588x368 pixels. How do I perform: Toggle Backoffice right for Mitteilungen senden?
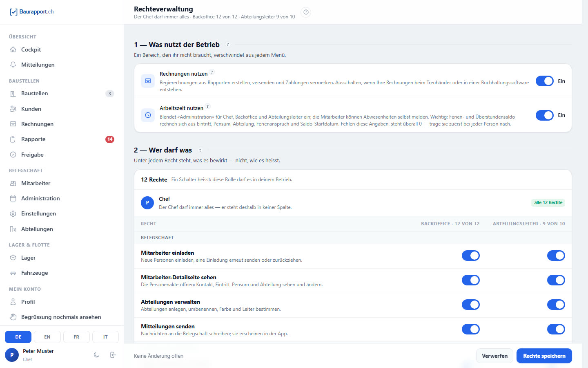pyautogui.click(x=471, y=329)
